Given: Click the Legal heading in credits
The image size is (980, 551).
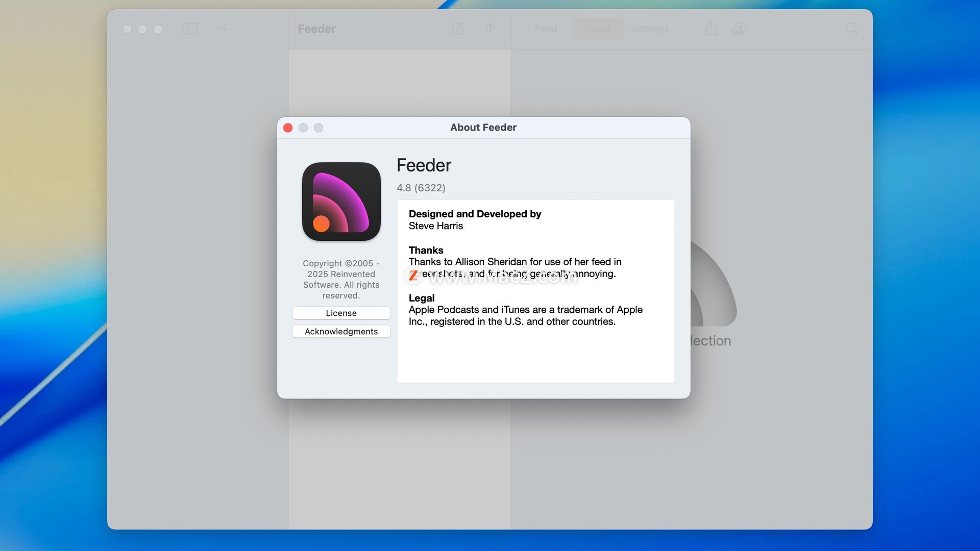Looking at the screenshot, I should click(421, 298).
